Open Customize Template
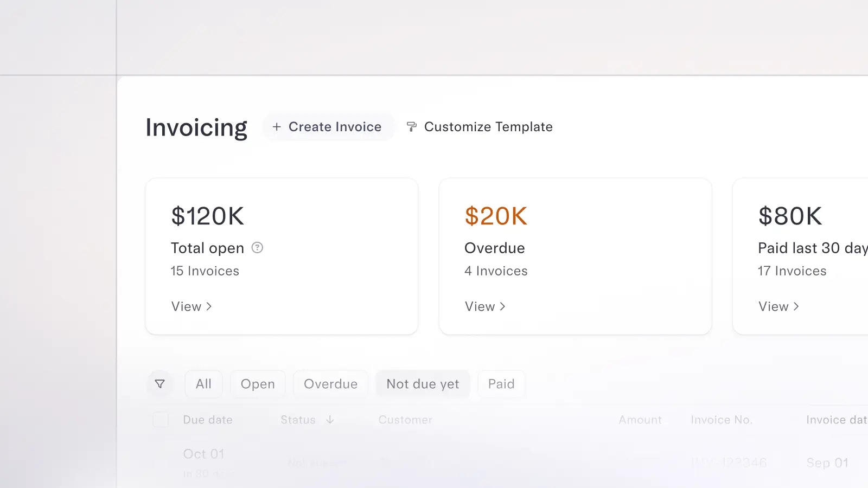 (x=488, y=126)
